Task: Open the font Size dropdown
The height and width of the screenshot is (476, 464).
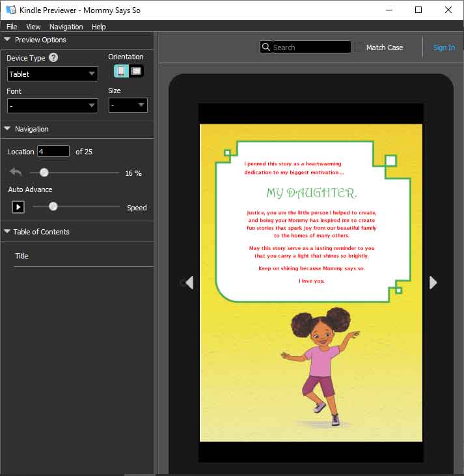Action: pos(128,105)
